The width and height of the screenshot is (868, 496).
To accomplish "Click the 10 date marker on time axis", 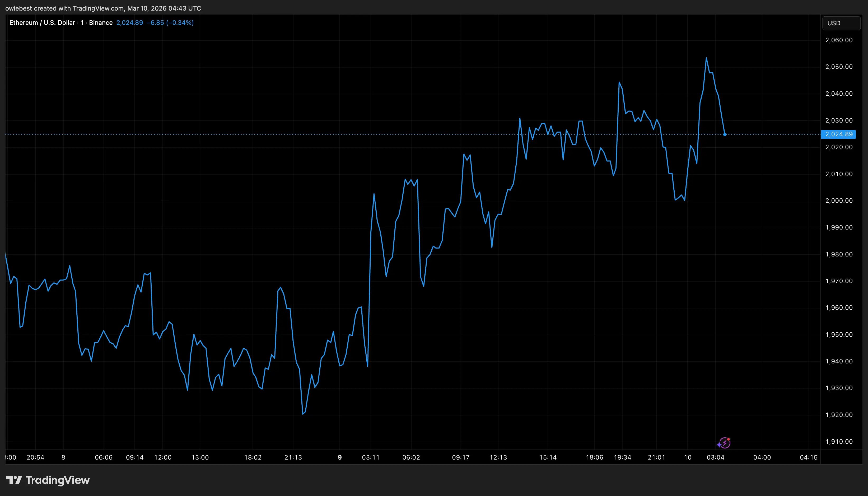I will pos(687,457).
